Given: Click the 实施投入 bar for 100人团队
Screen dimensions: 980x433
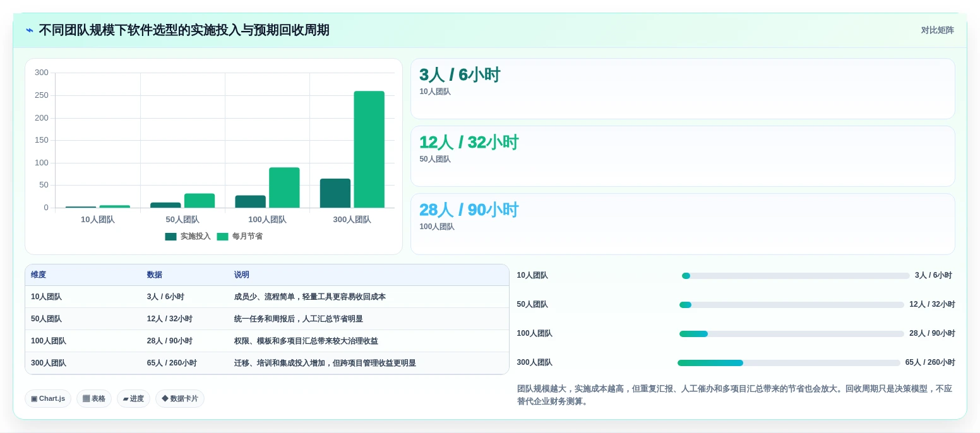Looking at the screenshot, I should point(251,201).
